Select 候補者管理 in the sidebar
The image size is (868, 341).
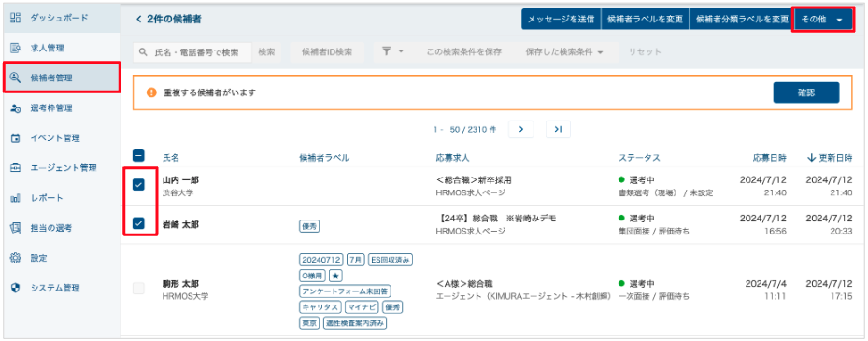pos(62,78)
